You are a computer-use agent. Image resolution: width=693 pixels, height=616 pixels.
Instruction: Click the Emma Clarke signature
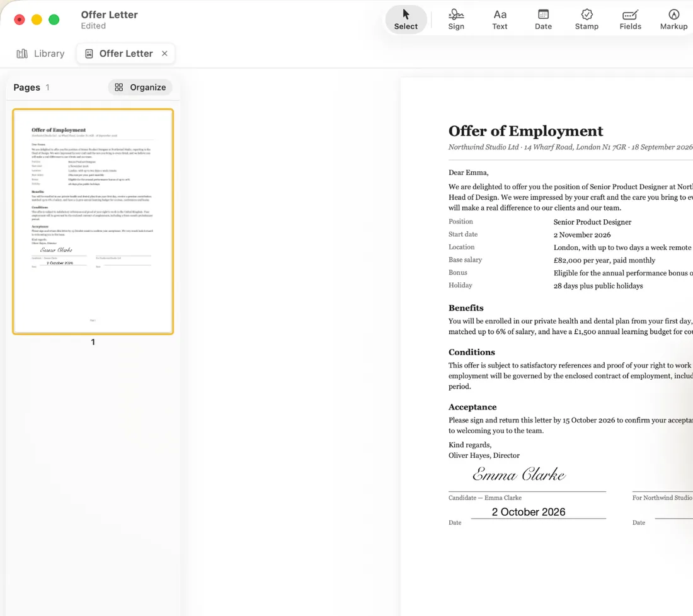point(519,474)
